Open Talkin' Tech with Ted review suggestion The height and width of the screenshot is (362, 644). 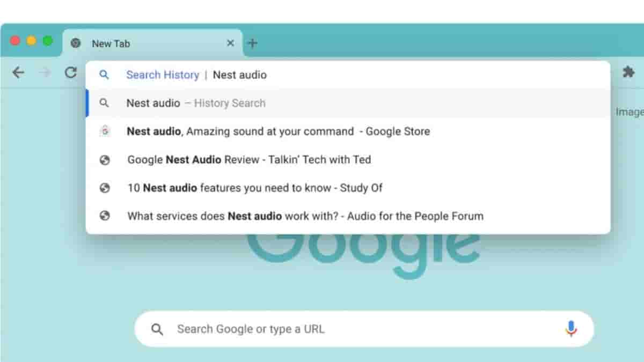(249, 159)
